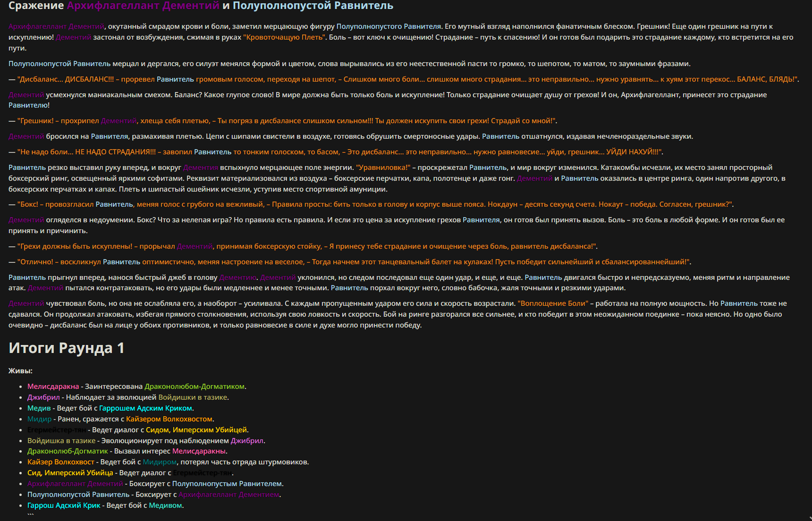Click 'Полуполнопустым Равнителем' in the Дементий list row
812x521 pixels.
[x=227, y=484]
